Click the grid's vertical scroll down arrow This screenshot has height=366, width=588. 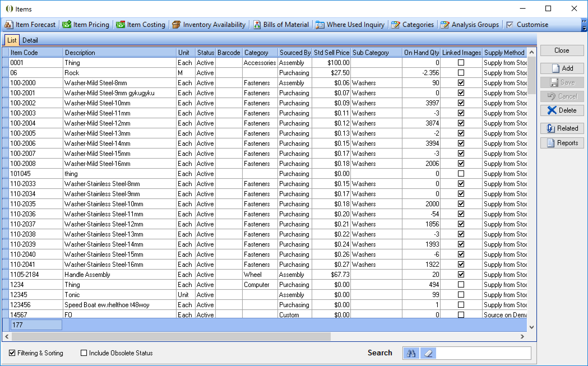coord(532,327)
